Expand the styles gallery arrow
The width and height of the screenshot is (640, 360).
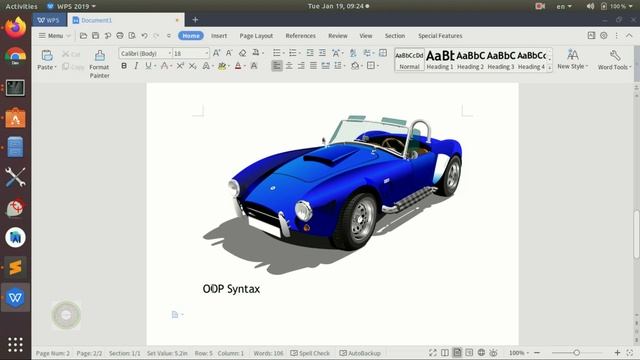549,68
